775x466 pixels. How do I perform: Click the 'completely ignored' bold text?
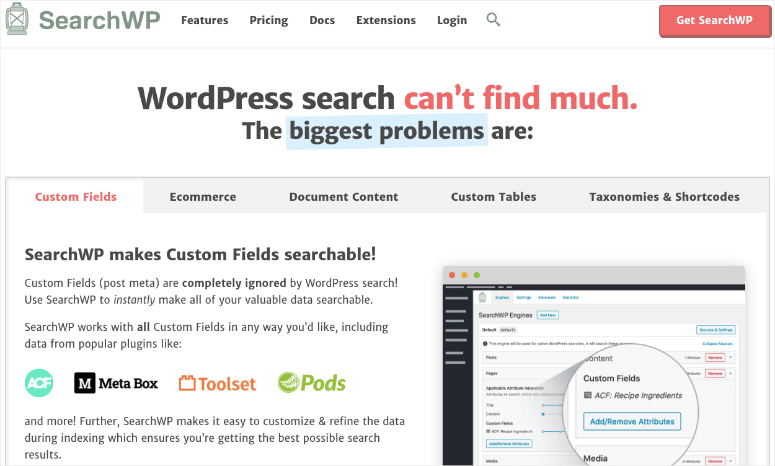click(x=234, y=283)
